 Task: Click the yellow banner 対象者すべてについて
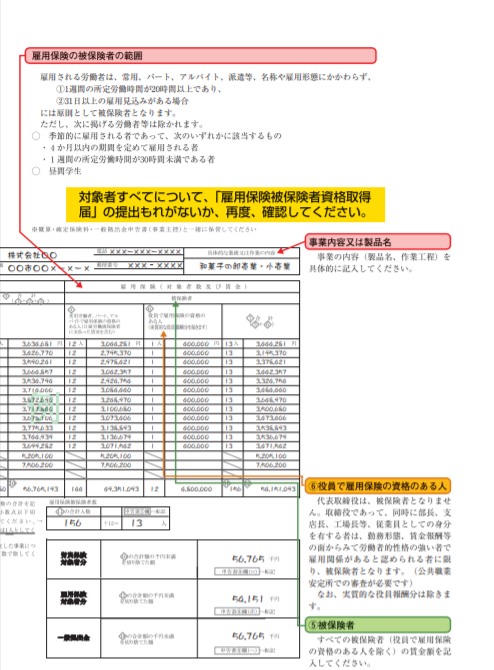pos(225,204)
